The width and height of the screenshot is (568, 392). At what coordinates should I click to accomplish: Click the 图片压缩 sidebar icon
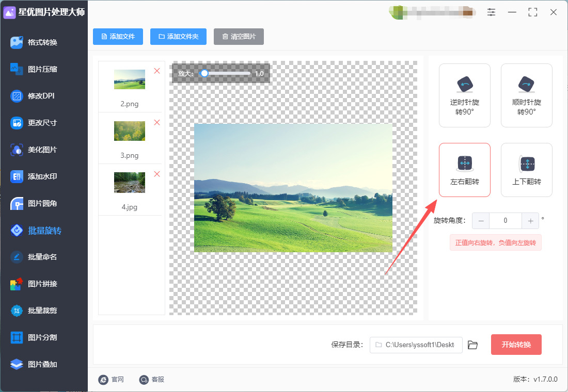coord(17,69)
